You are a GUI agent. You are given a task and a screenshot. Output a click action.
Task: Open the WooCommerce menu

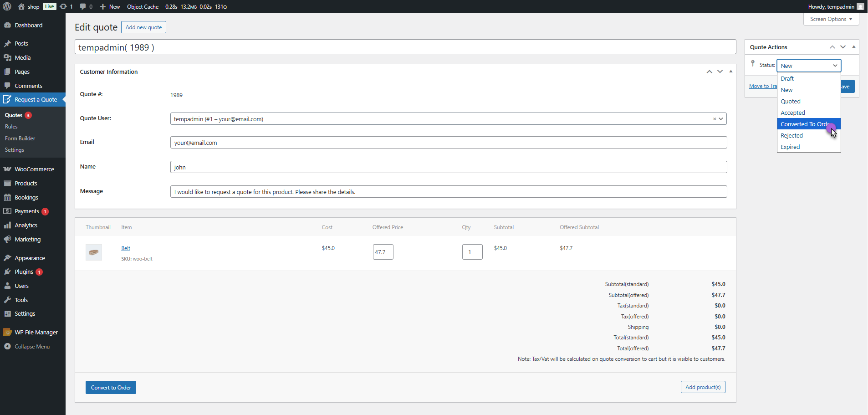(x=34, y=169)
